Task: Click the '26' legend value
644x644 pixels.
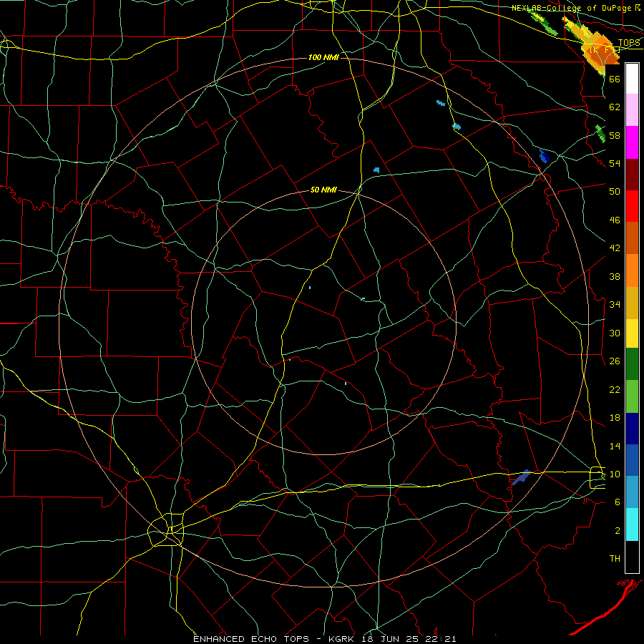Action: (615, 361)
